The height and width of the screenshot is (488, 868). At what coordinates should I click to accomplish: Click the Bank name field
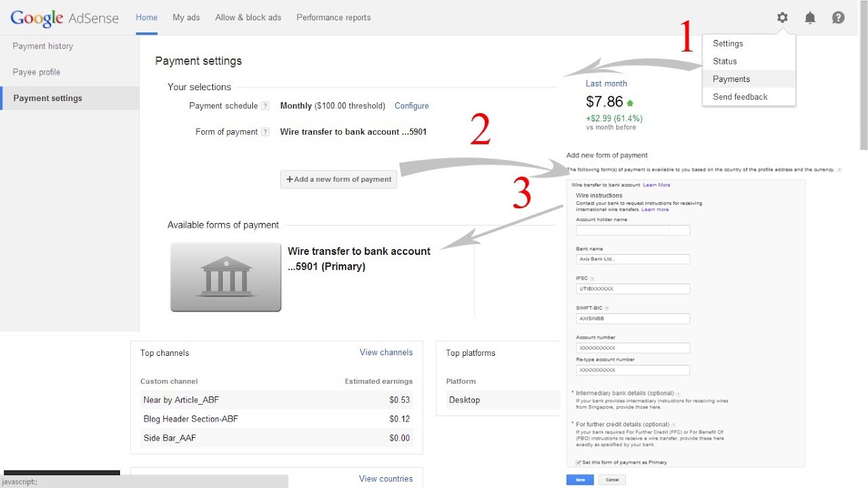pos(633,259)
